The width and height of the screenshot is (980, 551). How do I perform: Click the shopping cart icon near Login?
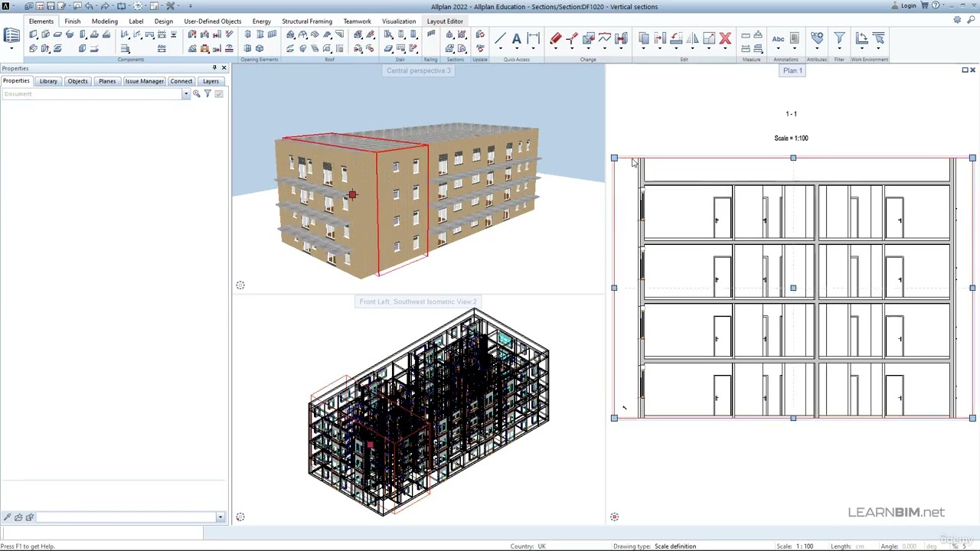point(925,5)
